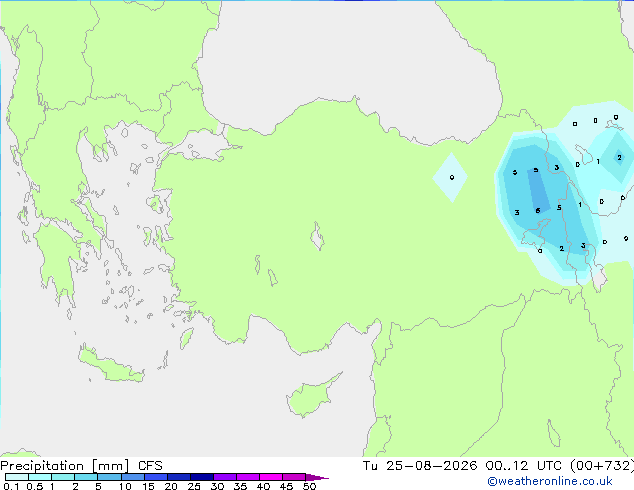This screenshot has height=490, width=634.
Task: Click the legend label '40'
Action: pyautogui.click(x=263, y=486)
